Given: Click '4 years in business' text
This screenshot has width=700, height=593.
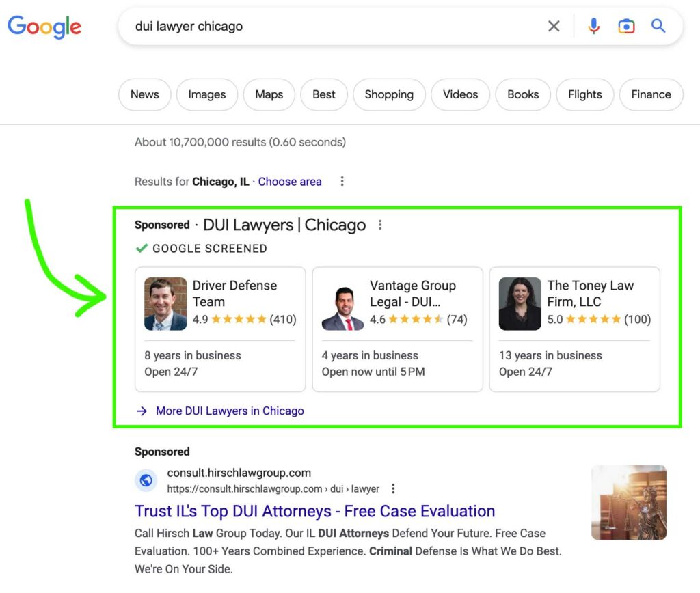Looking at the screenshot, I should 370,356.
